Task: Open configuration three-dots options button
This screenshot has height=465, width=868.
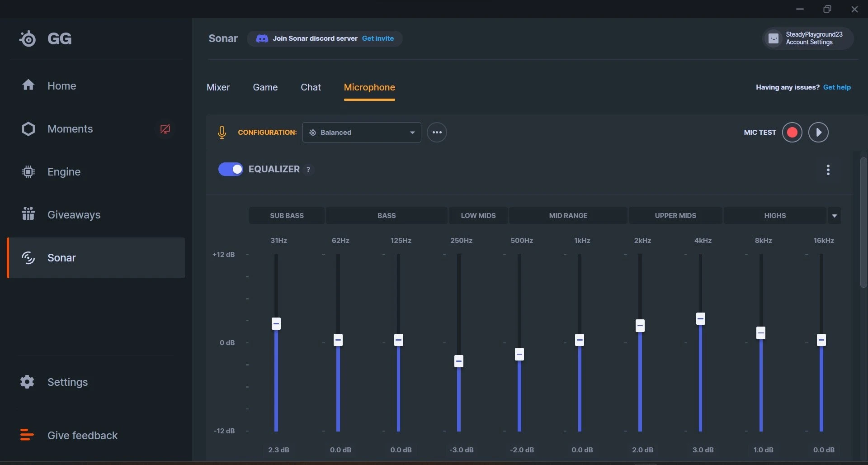Action: 437,133
